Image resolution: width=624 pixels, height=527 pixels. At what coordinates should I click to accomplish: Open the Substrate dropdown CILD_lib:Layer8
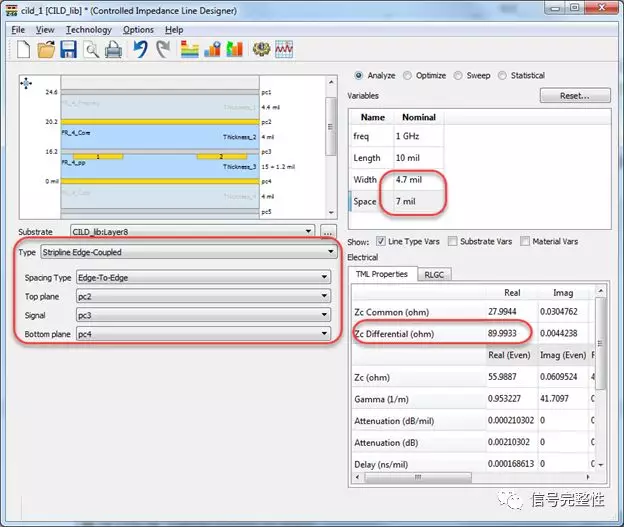coord(192,232)
